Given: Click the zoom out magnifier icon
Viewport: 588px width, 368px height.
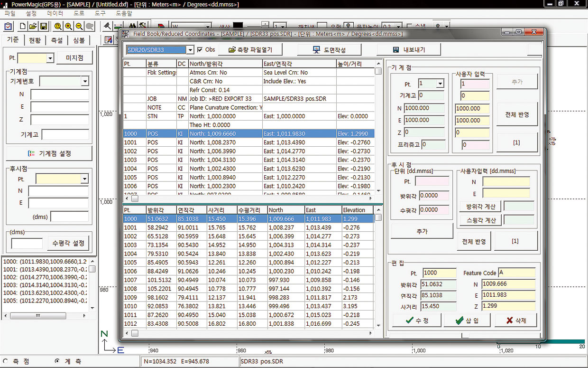Looking at the screenshot, I should pyautogui.click(x=79, y=27).
